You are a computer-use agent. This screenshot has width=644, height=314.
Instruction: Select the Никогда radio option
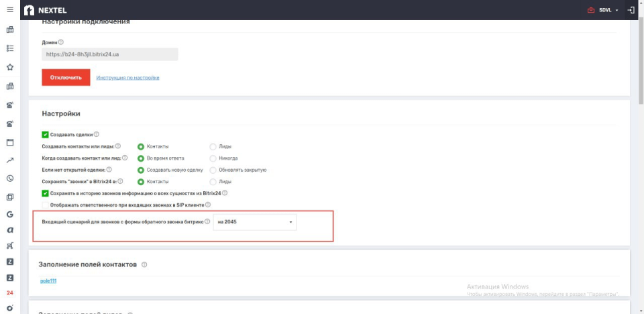point(213,158)
